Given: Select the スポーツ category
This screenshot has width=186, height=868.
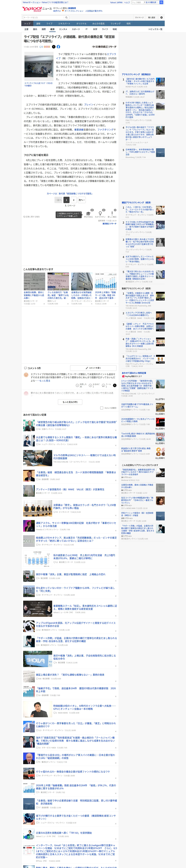Looking at the screenshot, I should pos(76,29).
